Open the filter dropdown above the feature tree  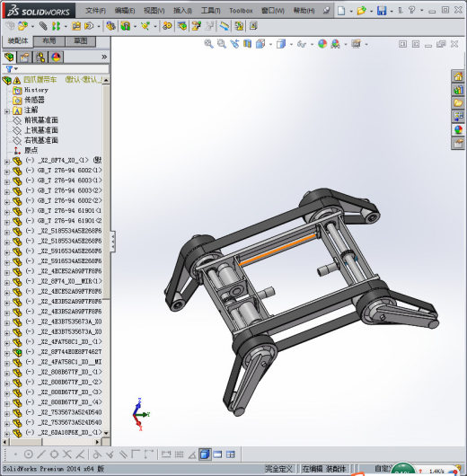(x=13, y=69)
